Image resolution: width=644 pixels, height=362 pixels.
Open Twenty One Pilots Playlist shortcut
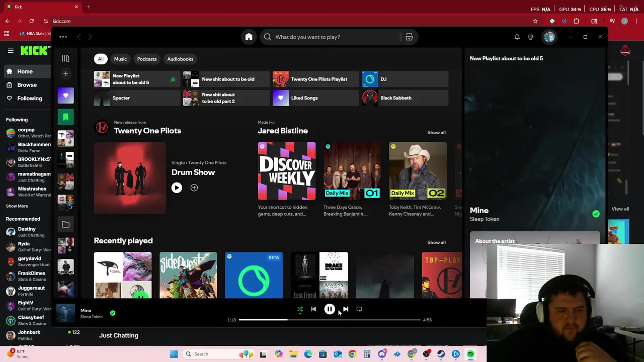(315, 79)
